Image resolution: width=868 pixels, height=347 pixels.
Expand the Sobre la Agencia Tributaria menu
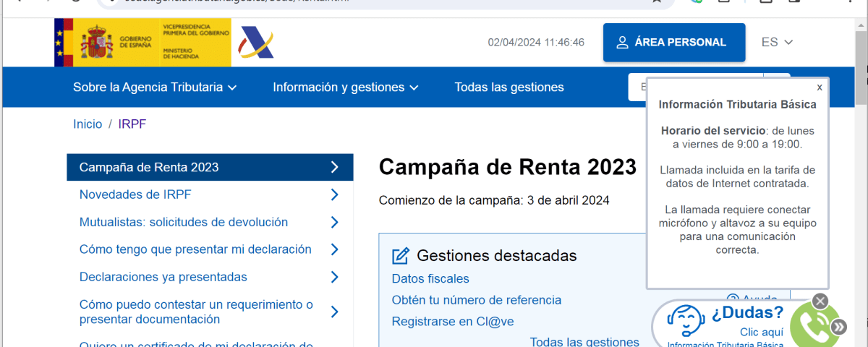point(155,87)
